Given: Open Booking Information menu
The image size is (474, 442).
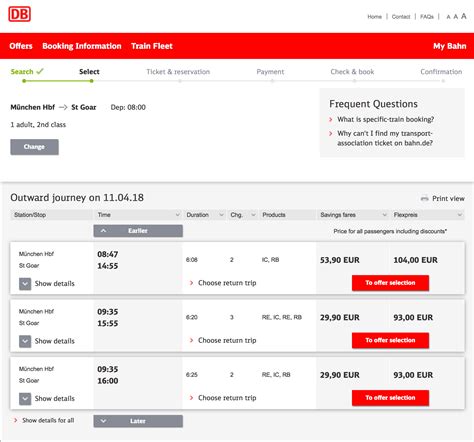Looking at the screenshot, I should (x=82, y=46).
